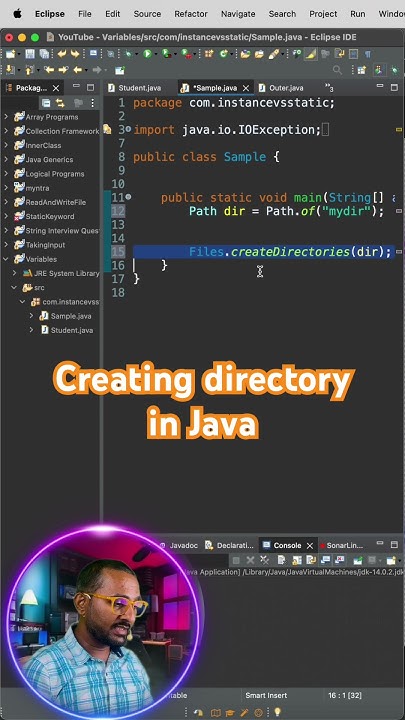The image size is (405, 720).
Task: Maximize the editor area
Action: coord(394,87)
